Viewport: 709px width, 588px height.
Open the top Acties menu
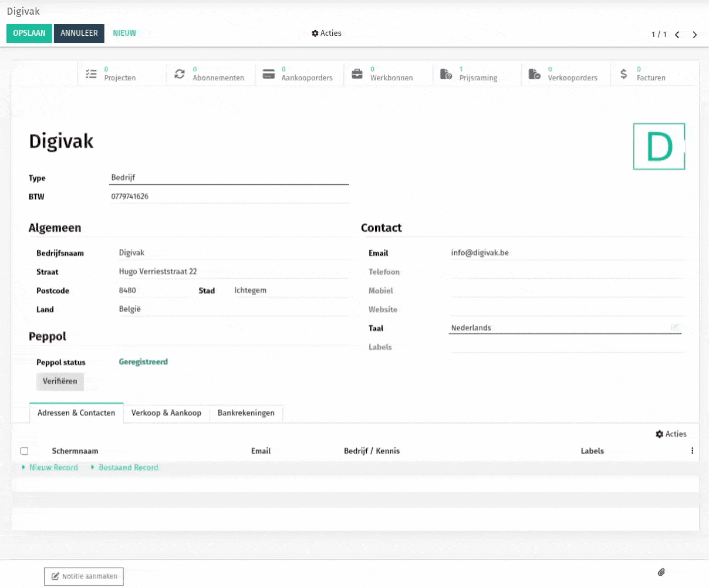(326, 33)
